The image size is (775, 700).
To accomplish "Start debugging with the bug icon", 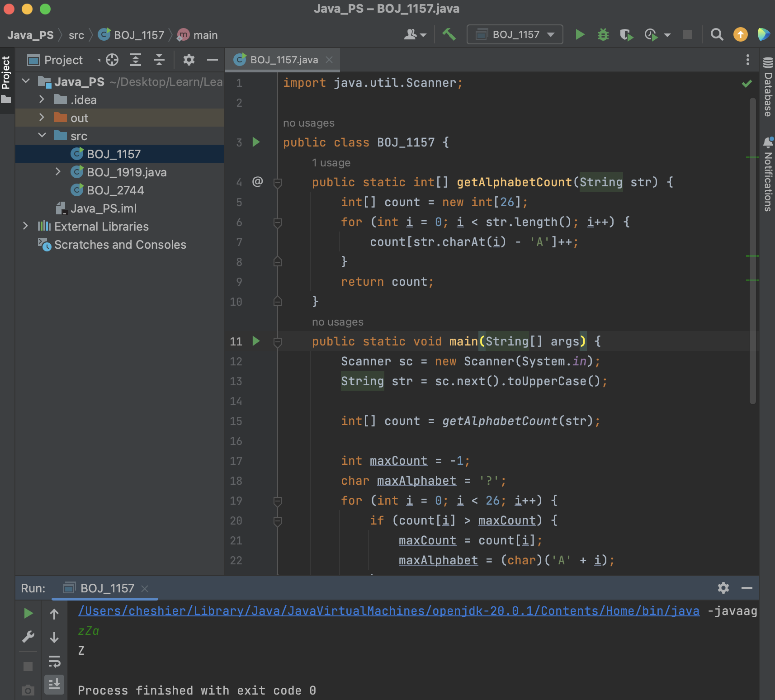I will pyautogui.click(x=603, y=34).
